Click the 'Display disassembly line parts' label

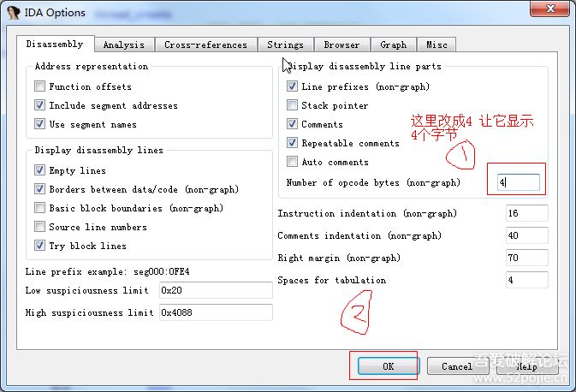click(x=365, y=67)
